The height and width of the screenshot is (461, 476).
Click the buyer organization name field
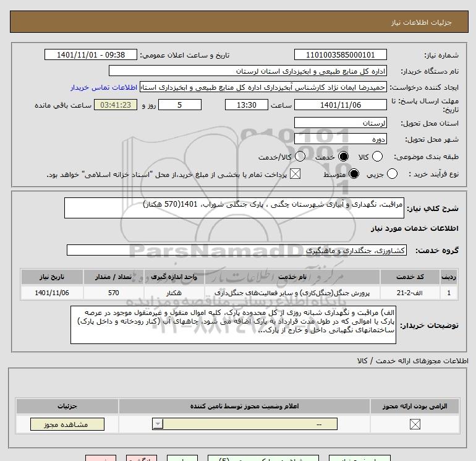coord(248,71)
